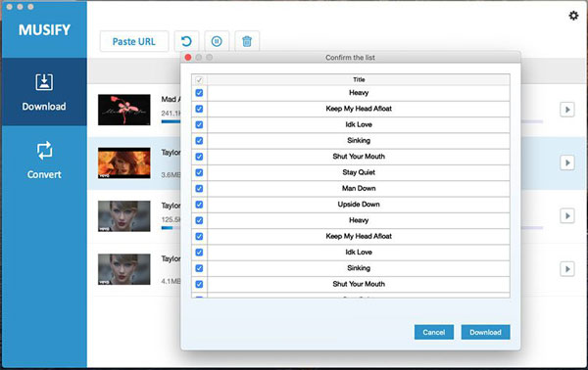Click play arrow on last list item

click(567, 269)
